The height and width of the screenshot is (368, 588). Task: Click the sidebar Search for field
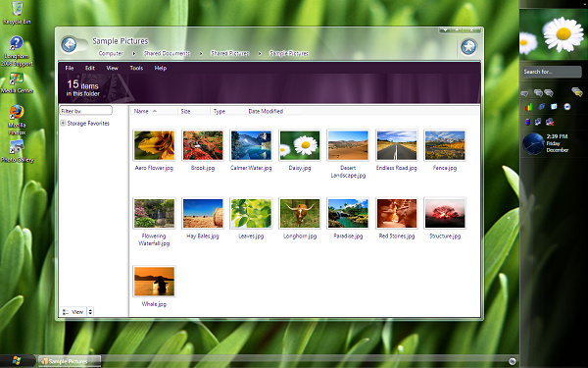[552, 72]
